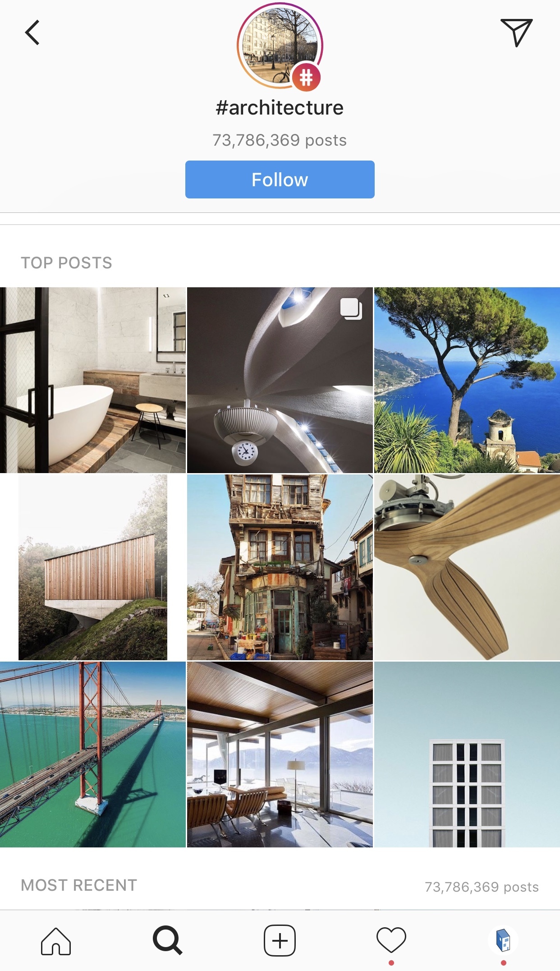This screenshot has height=971, width=560.
Task: Open the glass living room interior post
Action: tap(280, 755)
